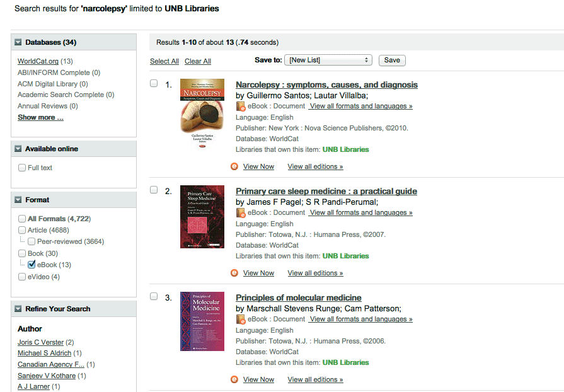Enable the Full text checkbox
Image resolution: width=564 pixels, height=392 pixels.
[x=22, y=168]
